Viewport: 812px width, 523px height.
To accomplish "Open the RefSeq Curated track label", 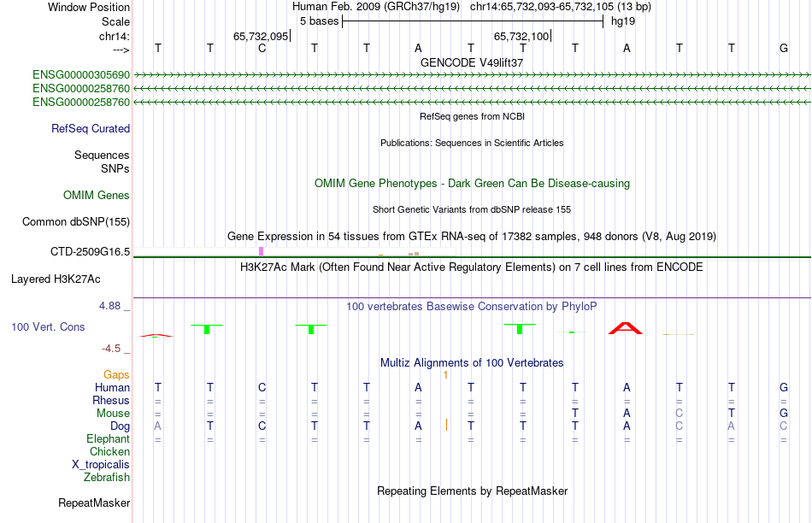I will [x=91, y=128].
